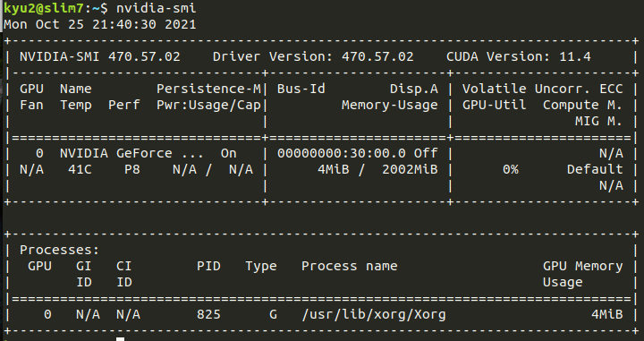Viewport: 644px width, 341px height.
Task: Click the 'Perf' header label
Action: coord(124,106)
